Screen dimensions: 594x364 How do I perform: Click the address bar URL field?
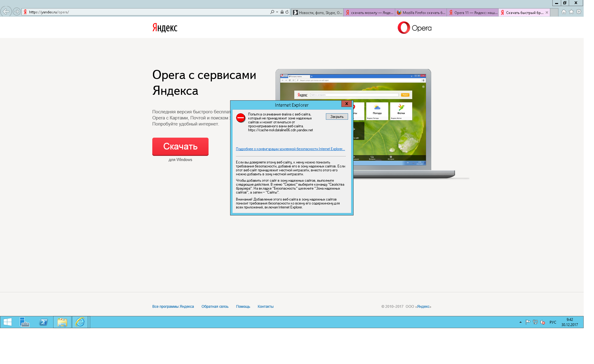146,12
